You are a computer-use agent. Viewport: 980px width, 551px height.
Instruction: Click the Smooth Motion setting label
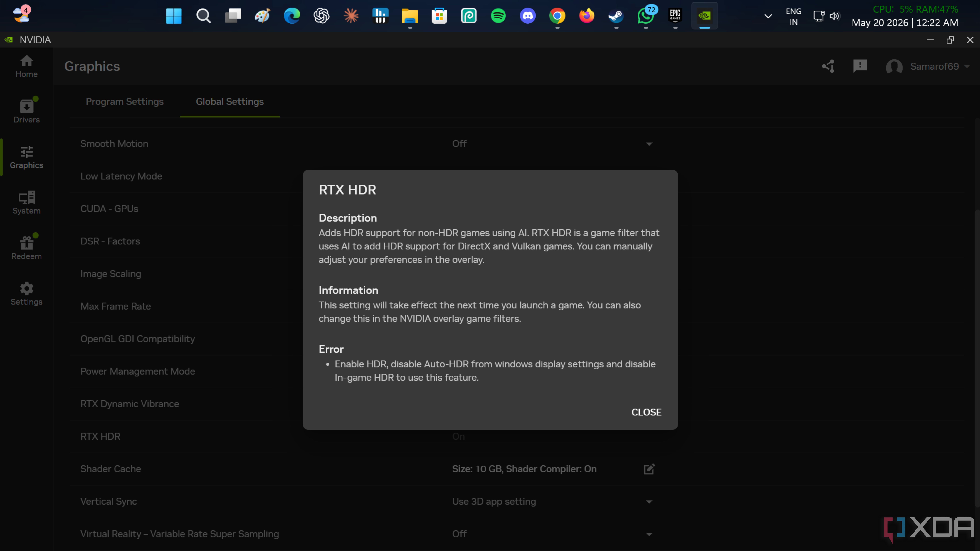pyautogui.click(x=114, y=144)
